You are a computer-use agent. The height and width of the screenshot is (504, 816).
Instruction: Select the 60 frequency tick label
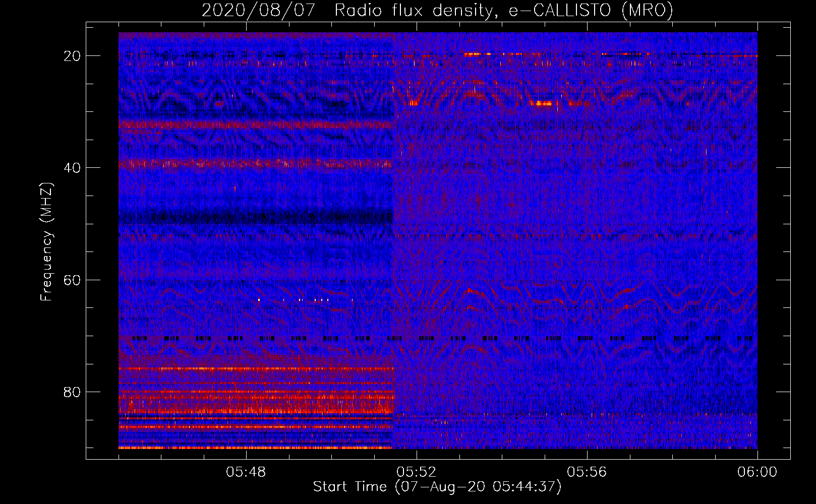tap(73, 280)
